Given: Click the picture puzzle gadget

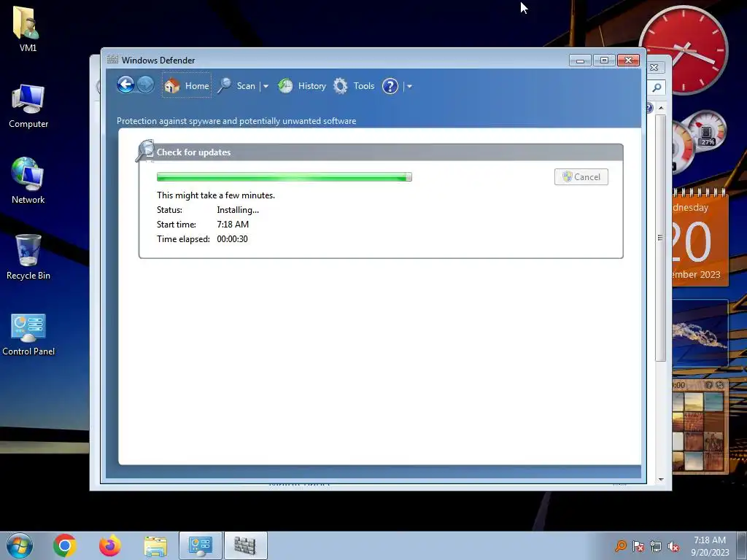Looking at the screenshot, I should click(700, 427).
